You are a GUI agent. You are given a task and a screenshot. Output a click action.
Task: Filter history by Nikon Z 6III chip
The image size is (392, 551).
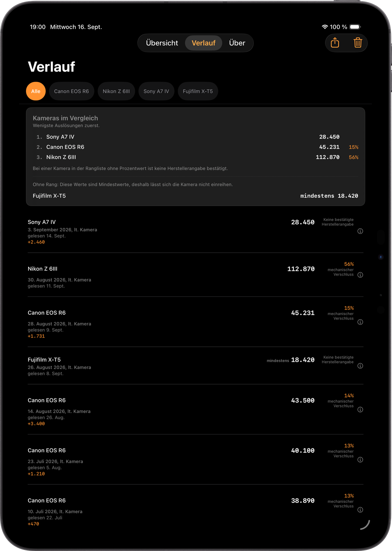[116, 91]
